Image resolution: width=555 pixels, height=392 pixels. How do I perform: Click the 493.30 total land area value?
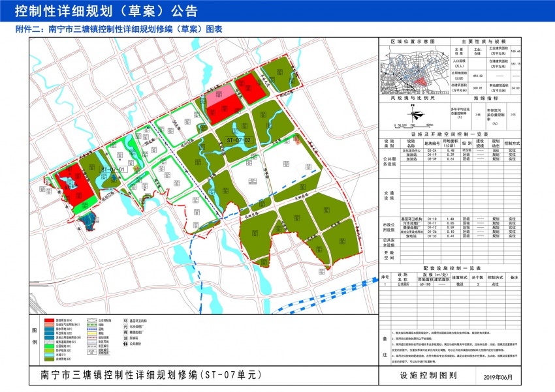tap(478, 76)
